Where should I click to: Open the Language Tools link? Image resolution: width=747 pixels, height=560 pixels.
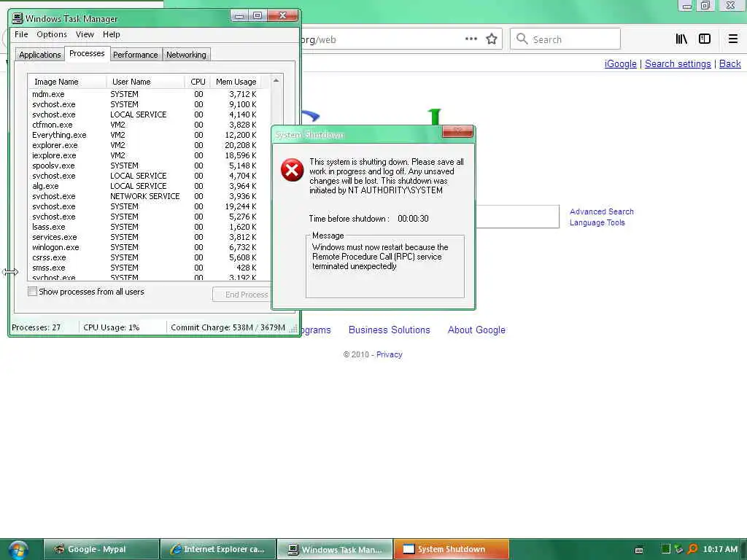click(597, 222)
